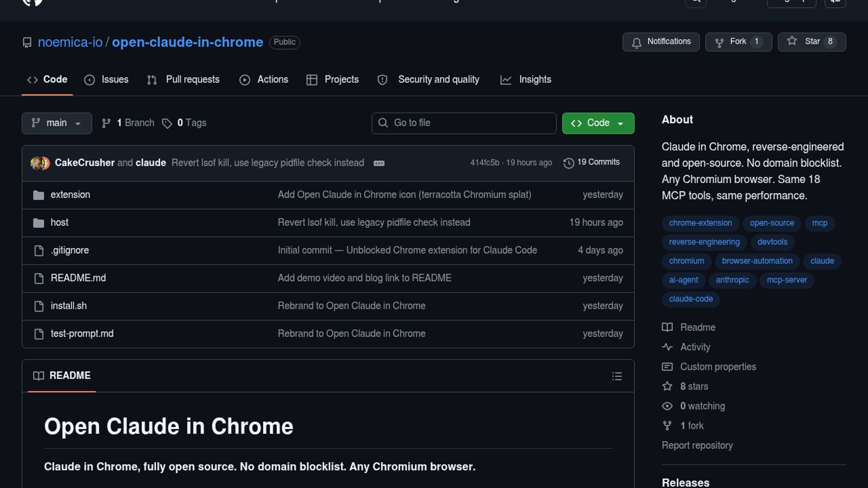Expand the green Code dropdown
This screenshot has height=488, width=868.
pos(598,123)
